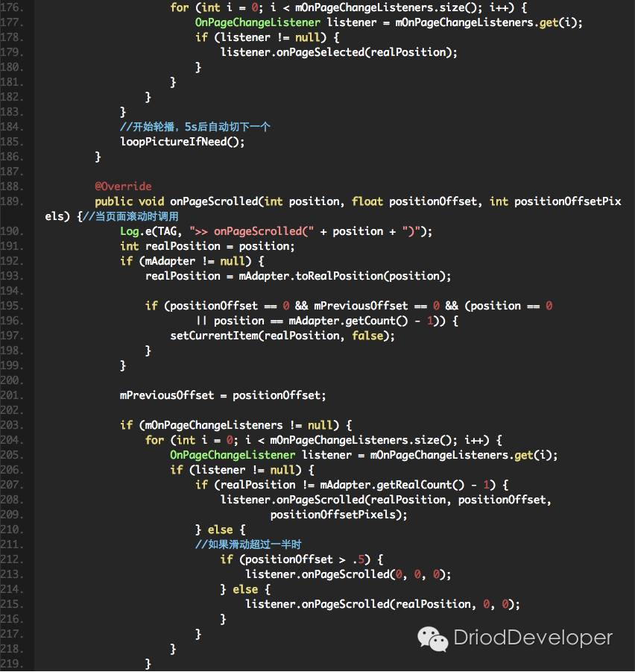The image size is (635, 672).
Task: Click the for loop on line 204
Action: 323,440
